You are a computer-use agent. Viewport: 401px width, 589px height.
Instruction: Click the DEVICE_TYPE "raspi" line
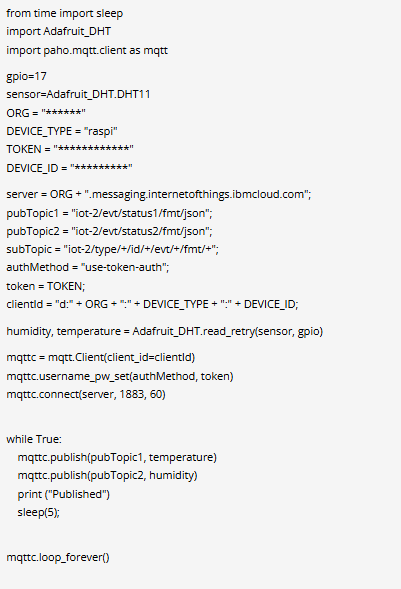[x=62, y=131]
